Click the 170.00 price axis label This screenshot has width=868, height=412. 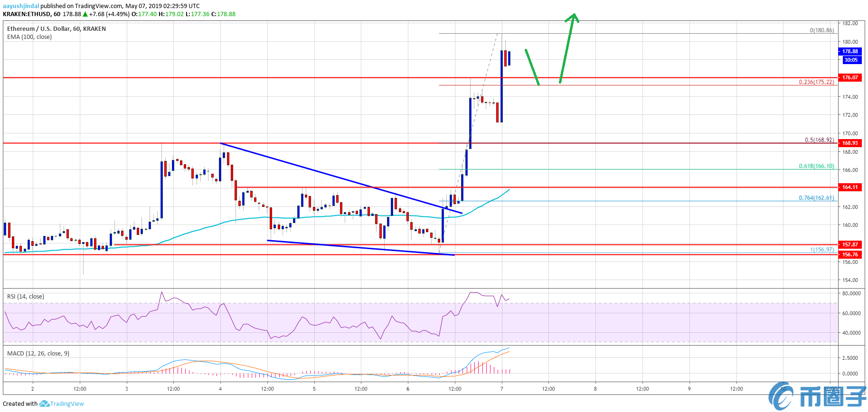(x=850, y=133)
